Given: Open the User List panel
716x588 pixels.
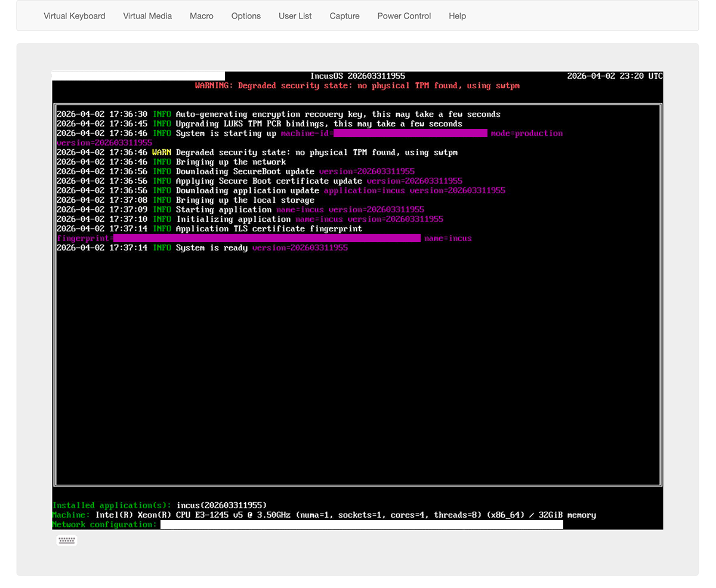Looking at the screenshot, I should click(x=295, y=16).
